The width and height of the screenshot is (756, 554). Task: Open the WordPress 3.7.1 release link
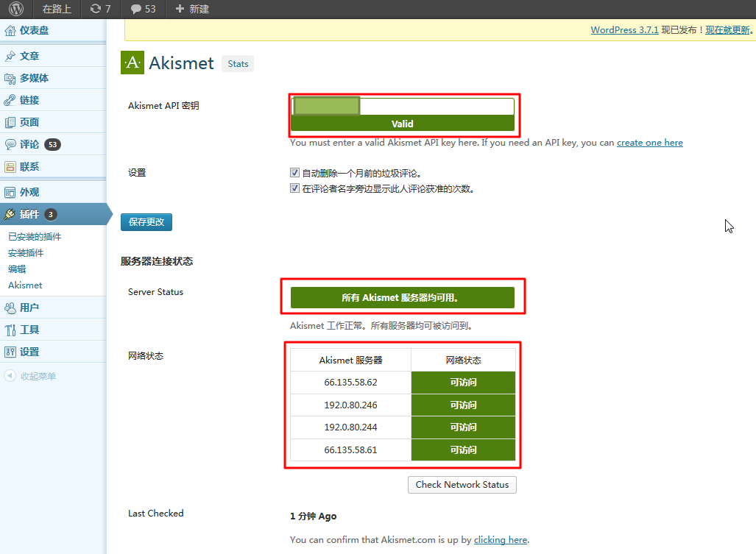(624, 30)
